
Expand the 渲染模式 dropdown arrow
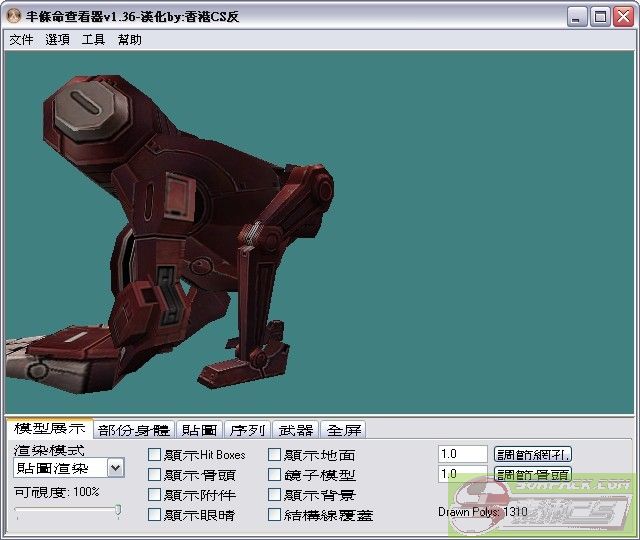(116, 468)
